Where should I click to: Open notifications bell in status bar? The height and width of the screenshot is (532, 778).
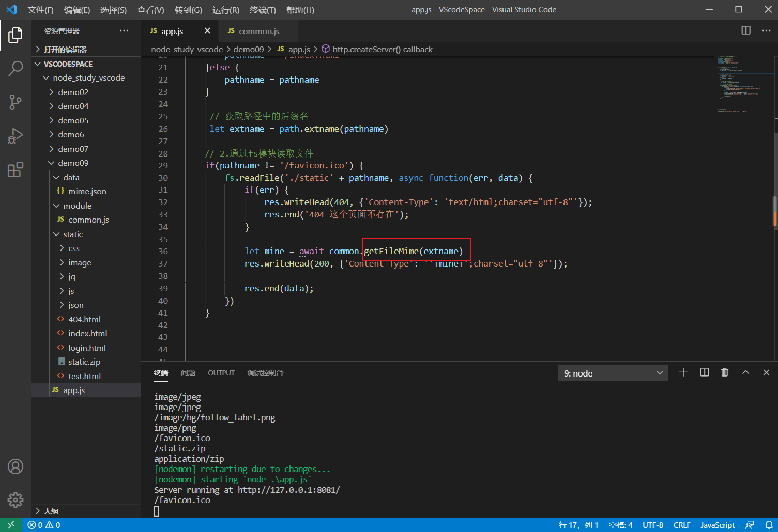[x=769, y=525]
